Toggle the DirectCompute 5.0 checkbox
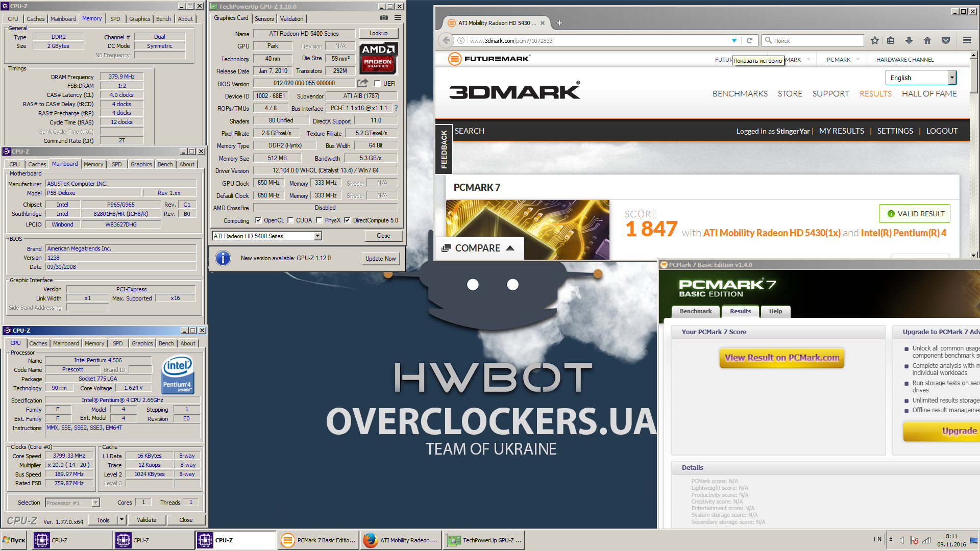 [347, 220]
